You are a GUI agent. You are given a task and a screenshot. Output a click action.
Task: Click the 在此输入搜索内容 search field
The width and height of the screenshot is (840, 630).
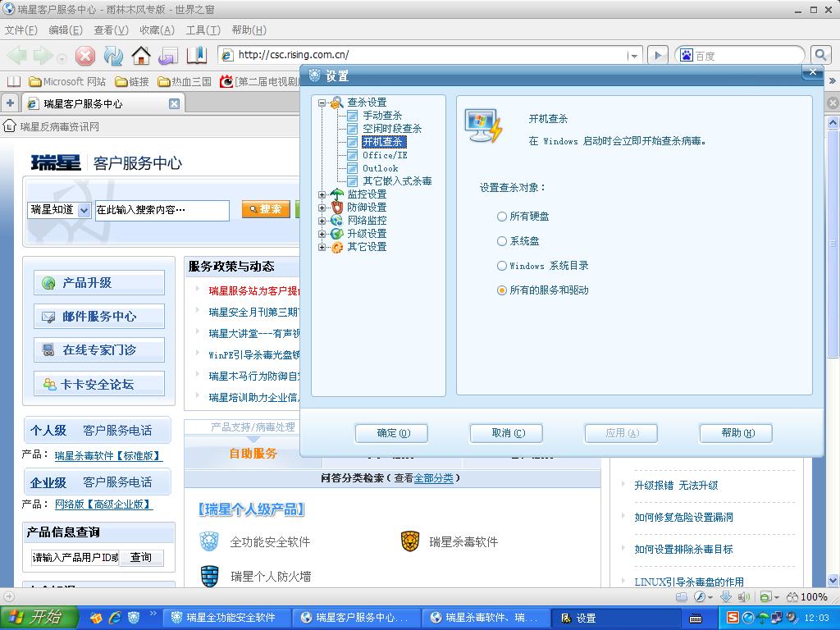tap(162, 210)
